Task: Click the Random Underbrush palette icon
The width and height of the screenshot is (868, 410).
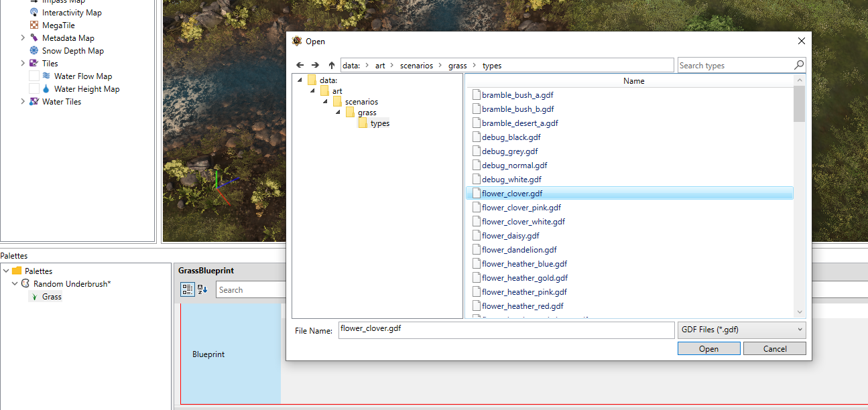Action: (x=25, y=284)
